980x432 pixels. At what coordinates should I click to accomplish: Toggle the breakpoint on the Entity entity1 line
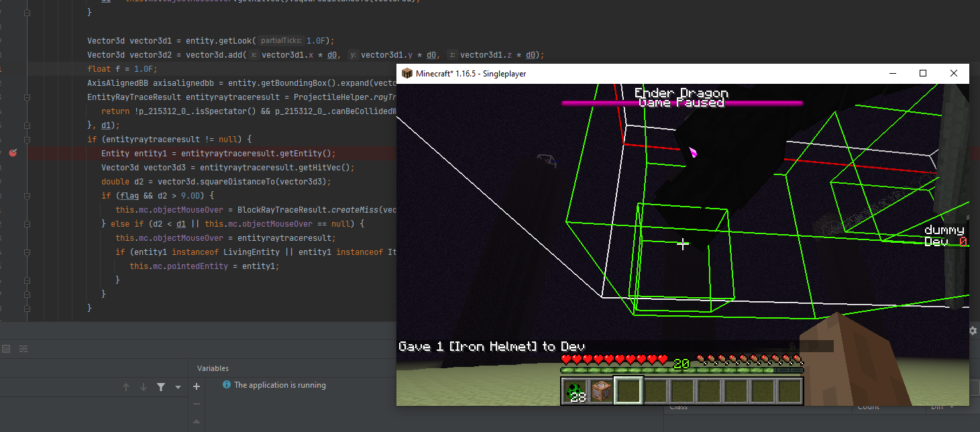tap(13, 153)
